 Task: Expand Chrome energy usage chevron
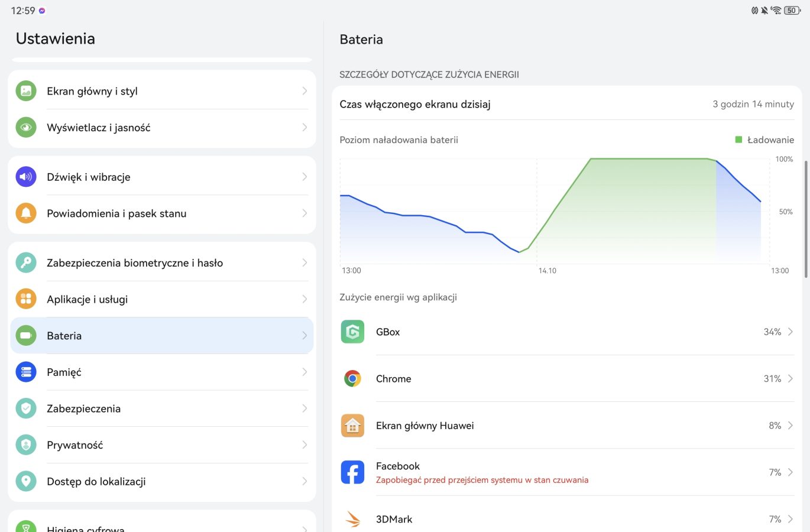click(x=790, y=378)
